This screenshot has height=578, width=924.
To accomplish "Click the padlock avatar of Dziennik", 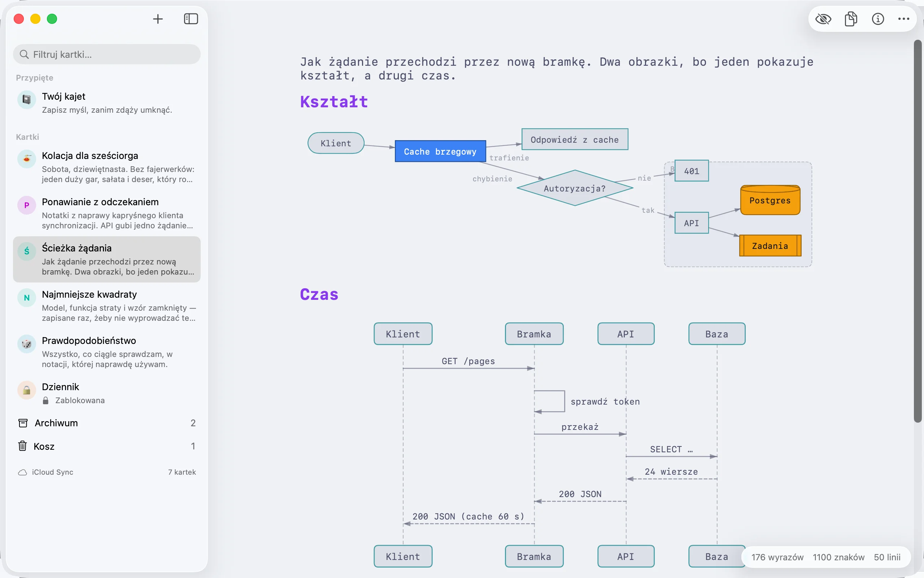I will tap(27, 390).
